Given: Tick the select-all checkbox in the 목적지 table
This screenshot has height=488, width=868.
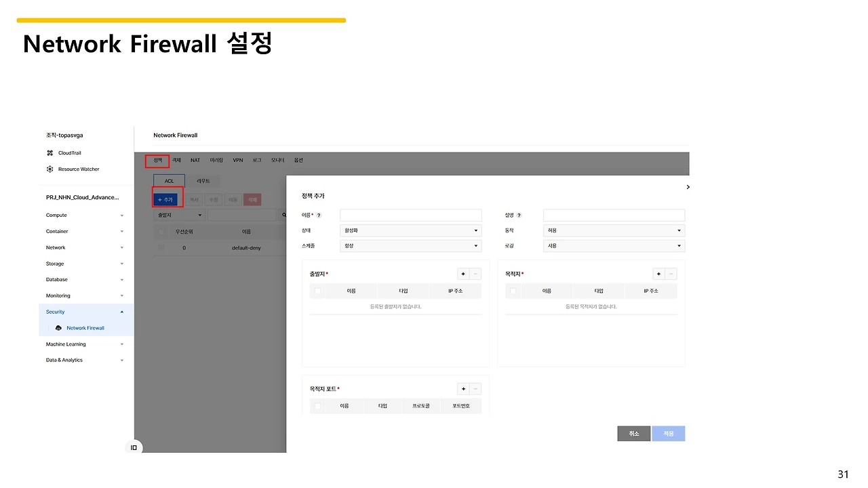Looking at the screenshot, I should [513, 291].
